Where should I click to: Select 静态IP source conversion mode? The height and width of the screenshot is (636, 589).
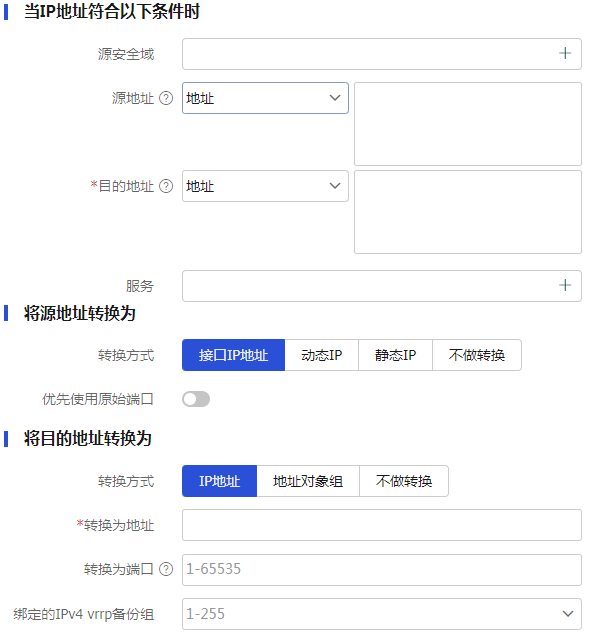pyautogui.click(x=396, y=355)
